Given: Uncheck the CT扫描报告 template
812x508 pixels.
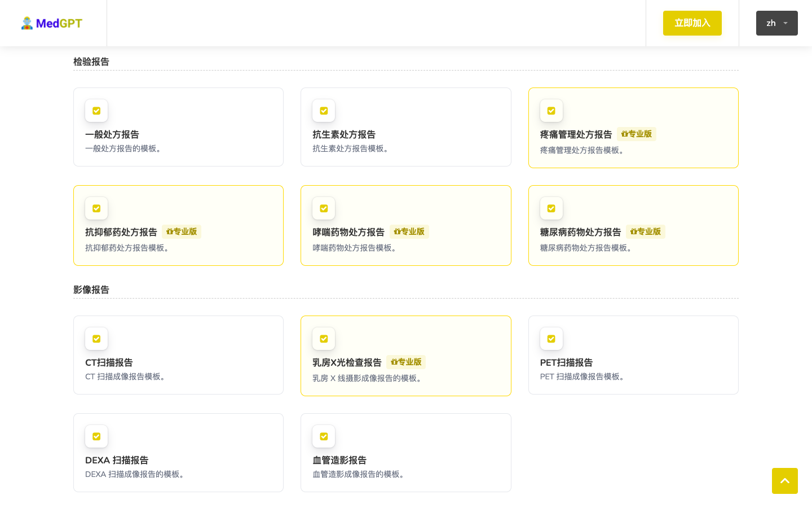Looking at the screenshot, I should point(96,339).
